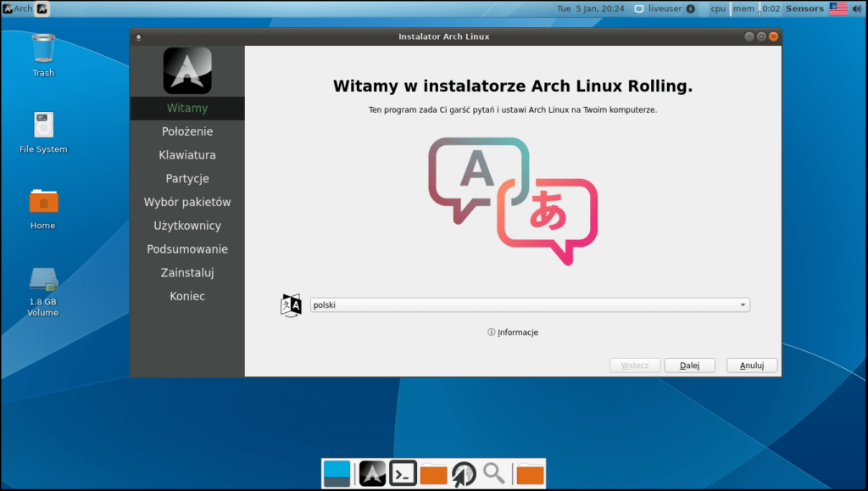Open the window menu dot in installer title bar

(138, 37)
